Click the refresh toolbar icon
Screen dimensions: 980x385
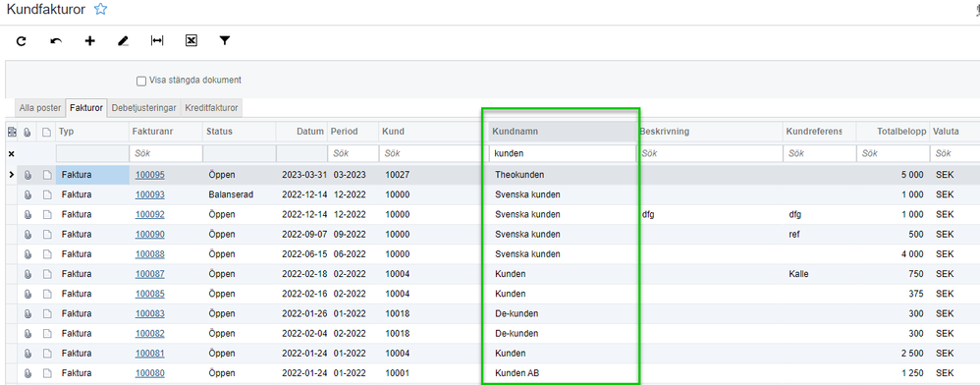[22, 40]
